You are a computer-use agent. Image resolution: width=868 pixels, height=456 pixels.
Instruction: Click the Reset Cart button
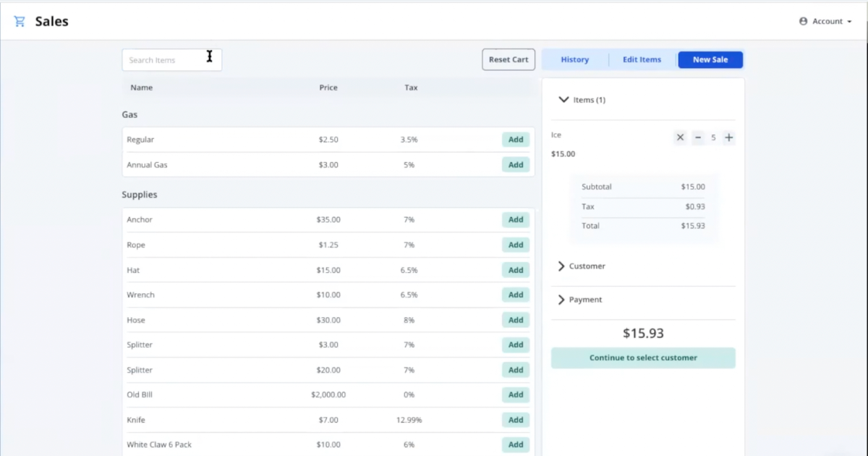click(x=509, y=59)
